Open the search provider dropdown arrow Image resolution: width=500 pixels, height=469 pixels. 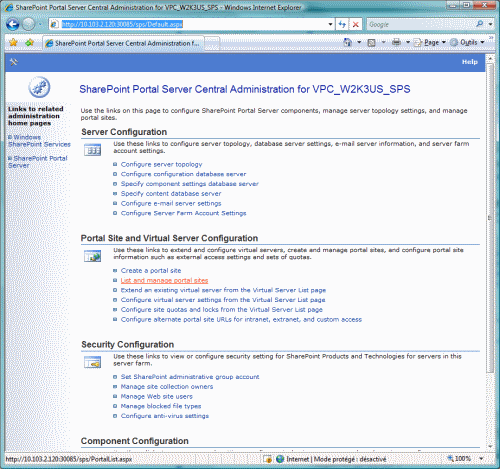click(490, 24)
